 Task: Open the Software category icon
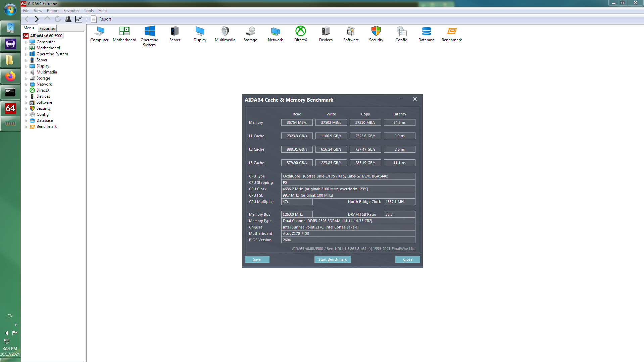pyautogui.click(x=351, y=34)
